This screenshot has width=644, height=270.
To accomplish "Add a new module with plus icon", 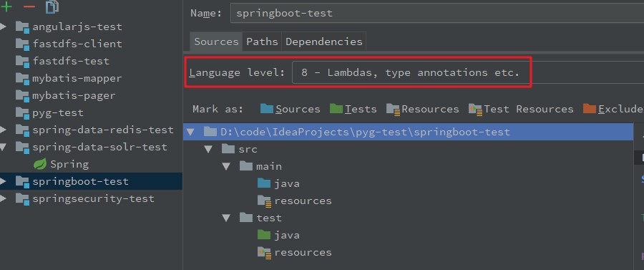I will point(6,6).
